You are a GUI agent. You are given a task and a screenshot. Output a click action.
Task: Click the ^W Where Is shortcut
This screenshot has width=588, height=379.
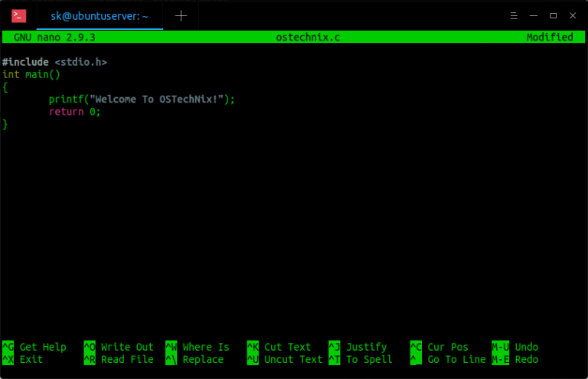coord(198,347)
